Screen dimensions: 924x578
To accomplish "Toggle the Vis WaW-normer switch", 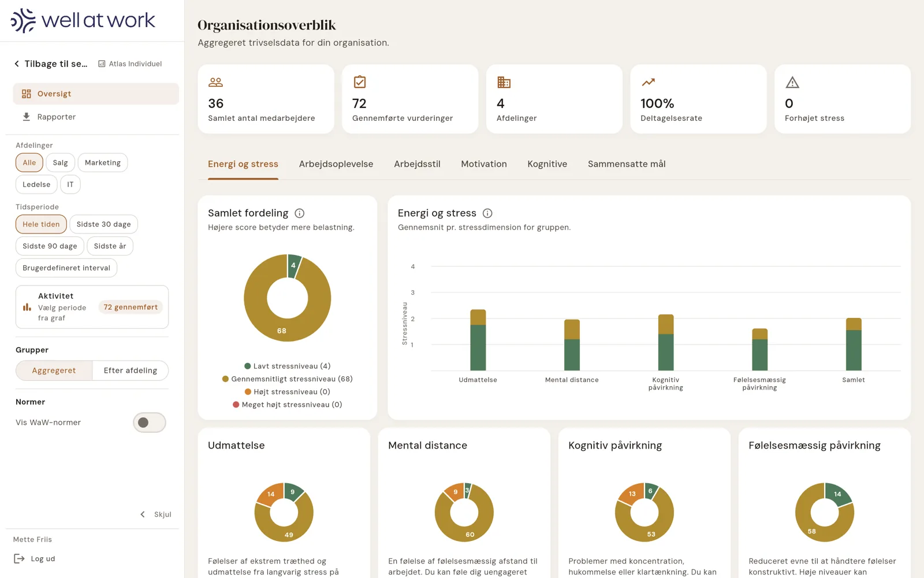I will (x=150, y=423).
